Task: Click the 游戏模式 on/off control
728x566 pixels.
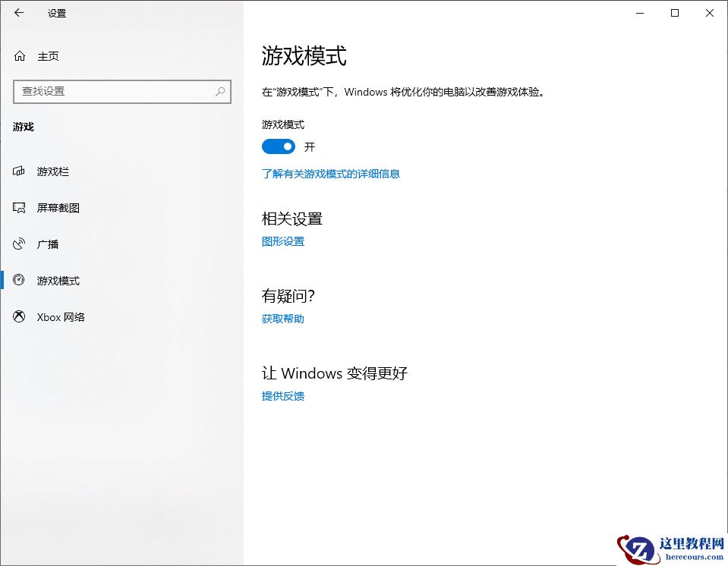Action: 279,146
